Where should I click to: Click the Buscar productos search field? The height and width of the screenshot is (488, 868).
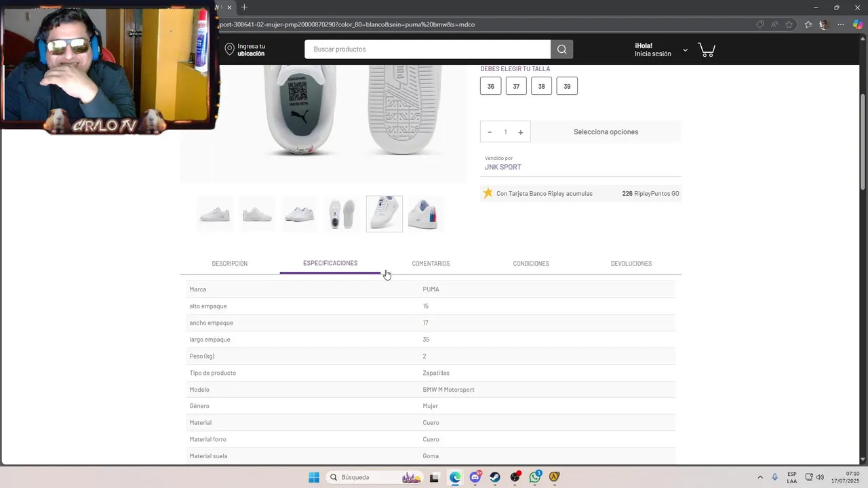click(427, 49)
